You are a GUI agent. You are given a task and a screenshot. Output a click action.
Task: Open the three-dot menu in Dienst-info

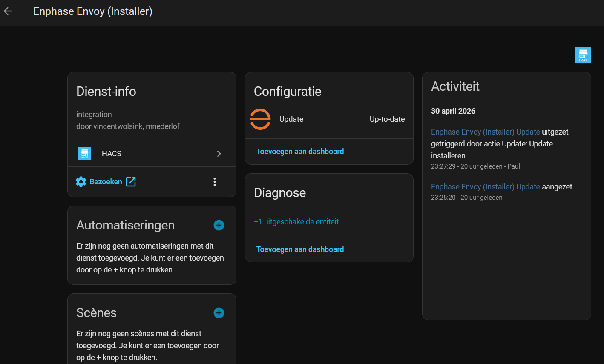coord(215,182)
